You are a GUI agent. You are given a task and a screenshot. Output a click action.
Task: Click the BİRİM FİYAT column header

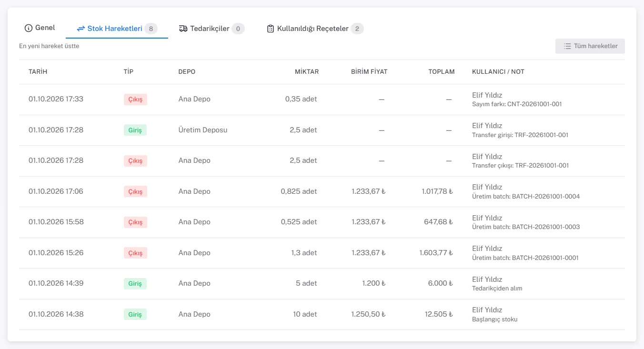coord(369,72)
